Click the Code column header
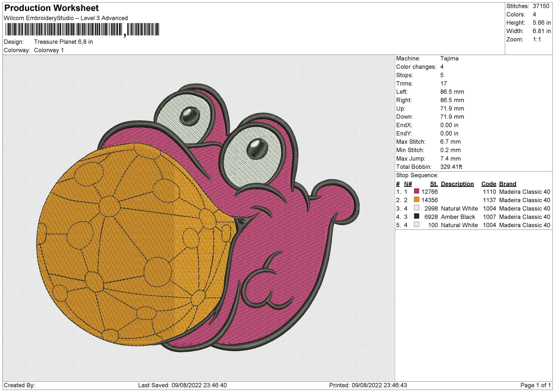 point(489,184)
